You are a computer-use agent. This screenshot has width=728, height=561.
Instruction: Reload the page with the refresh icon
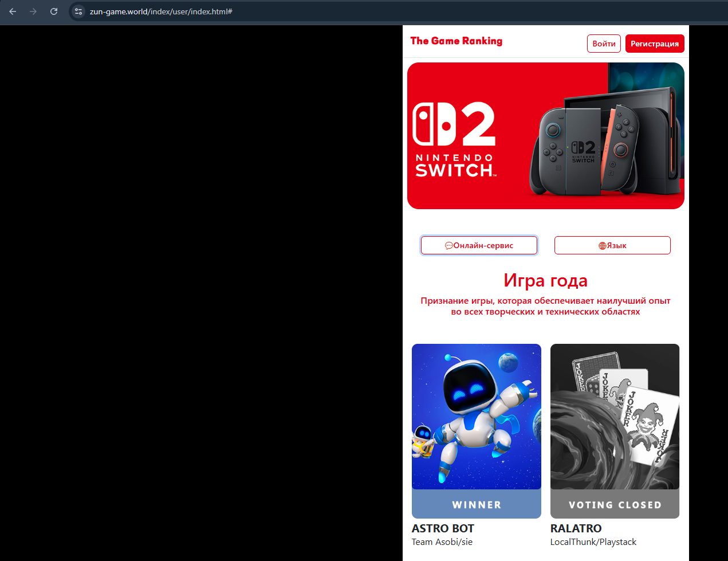pyautogui.click(x=54, y=11)
